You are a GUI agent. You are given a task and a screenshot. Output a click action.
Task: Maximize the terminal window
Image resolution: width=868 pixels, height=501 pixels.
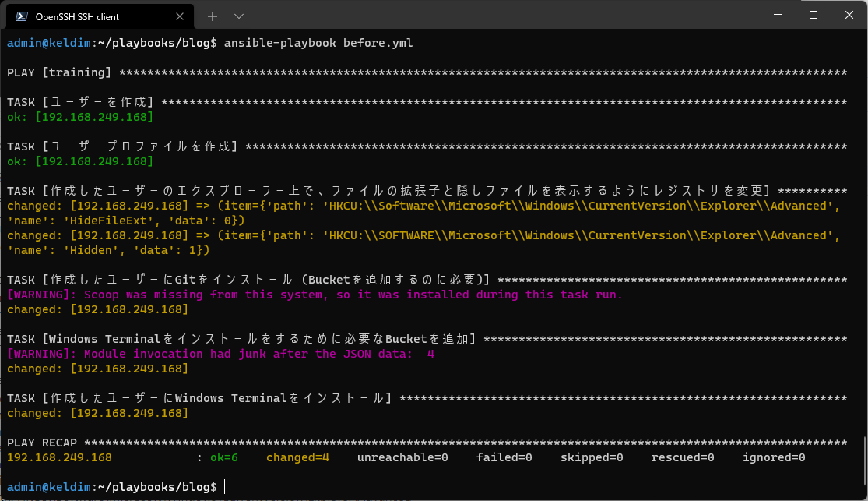814,15
